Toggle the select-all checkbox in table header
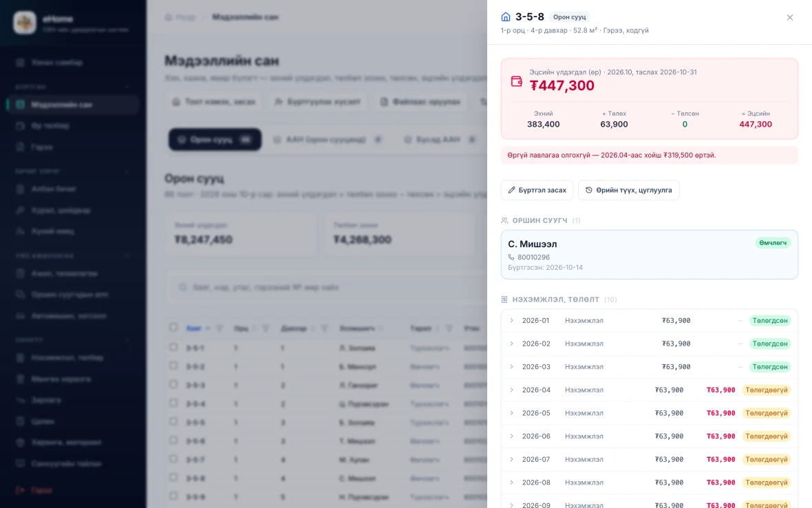The image size is (812, 508). [x=173, y=327]
